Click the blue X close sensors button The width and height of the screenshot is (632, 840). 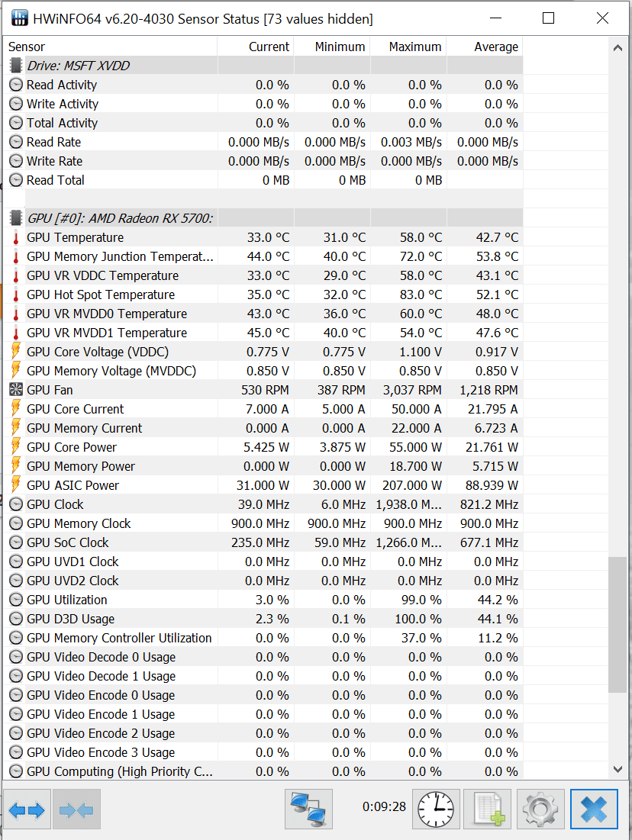coord(594,809)
